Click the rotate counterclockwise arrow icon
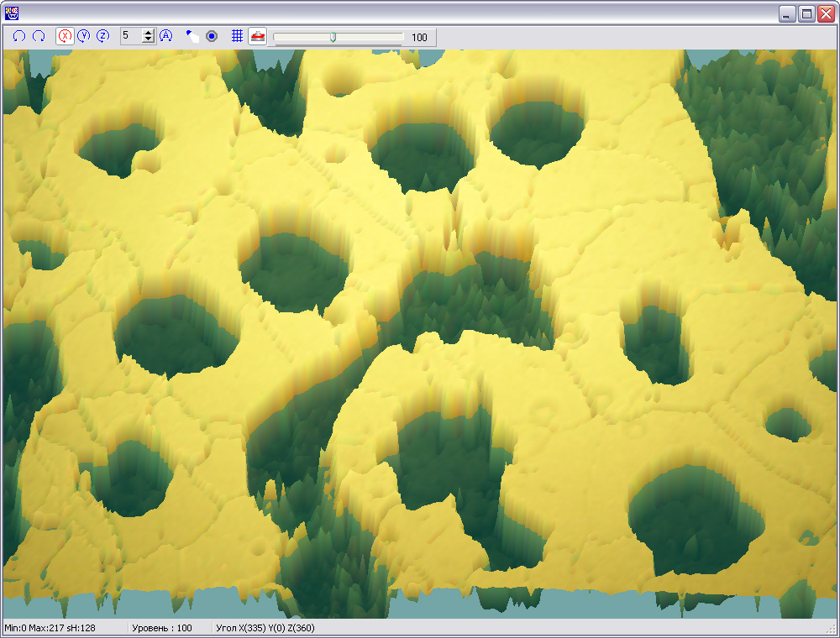This screenshot has width=840, height=638. tap(19, 36)
